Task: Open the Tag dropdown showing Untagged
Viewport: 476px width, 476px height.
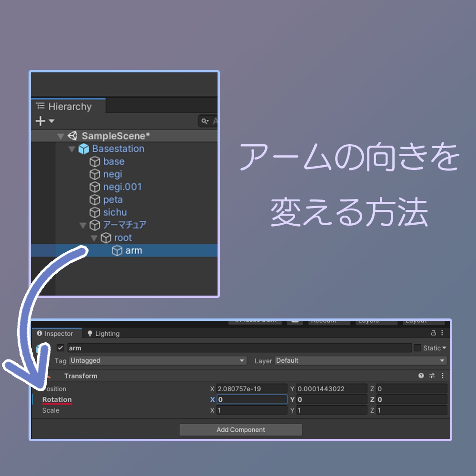Action: 157,360
